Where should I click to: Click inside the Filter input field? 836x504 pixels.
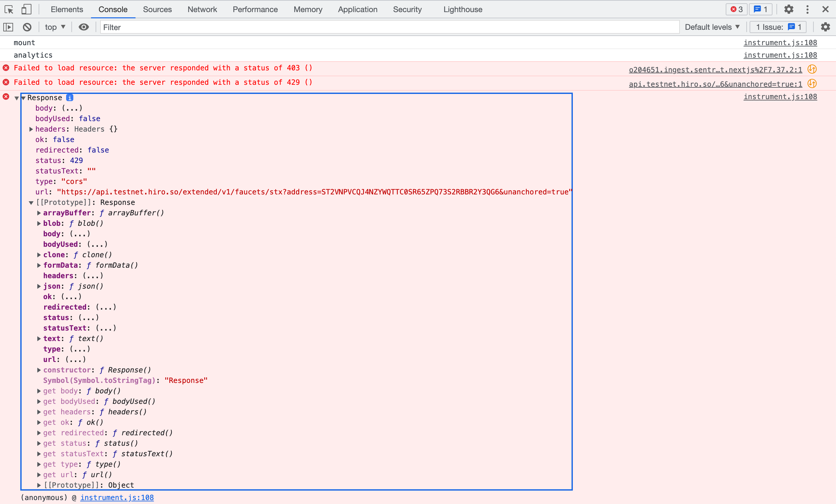(238, 27)
